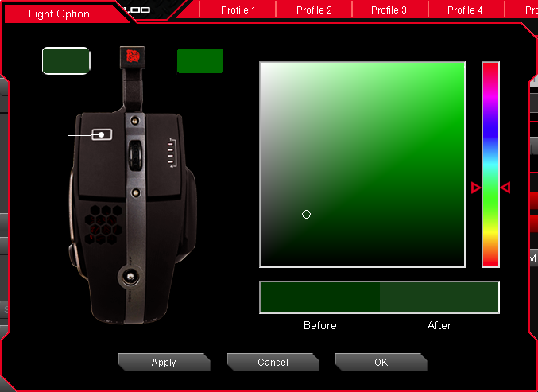
Task: Confirm with the OK button
Action: pos(381,362)
